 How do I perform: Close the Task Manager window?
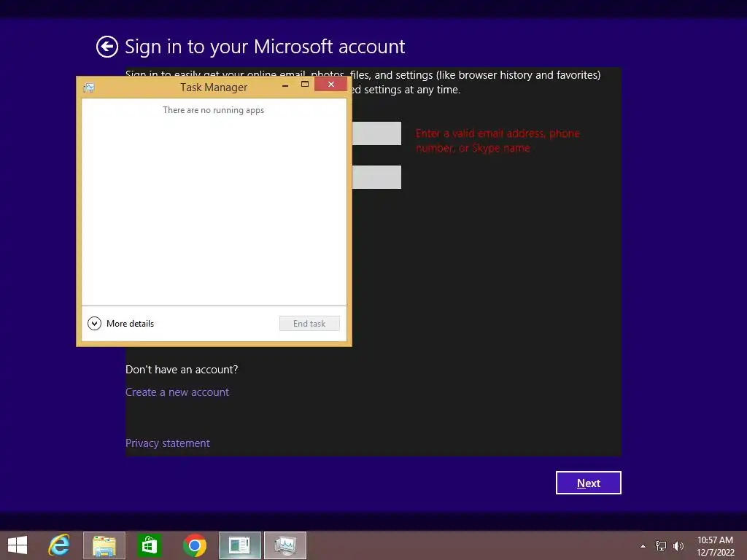point(330,85)
